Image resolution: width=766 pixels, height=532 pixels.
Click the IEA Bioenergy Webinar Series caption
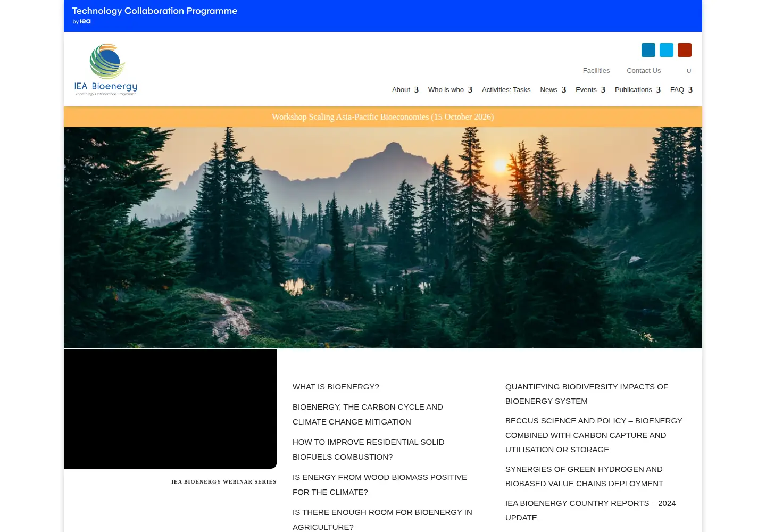click(223, 482)
